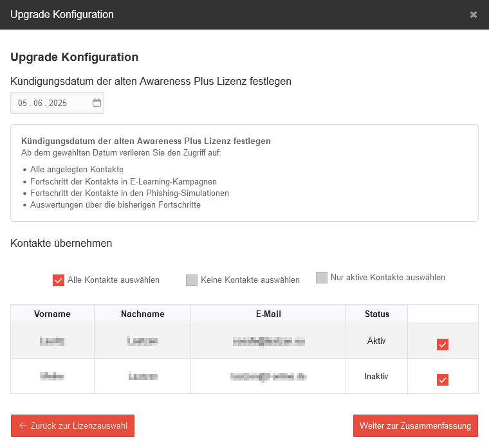Click the Status column header

pos(376,314)
